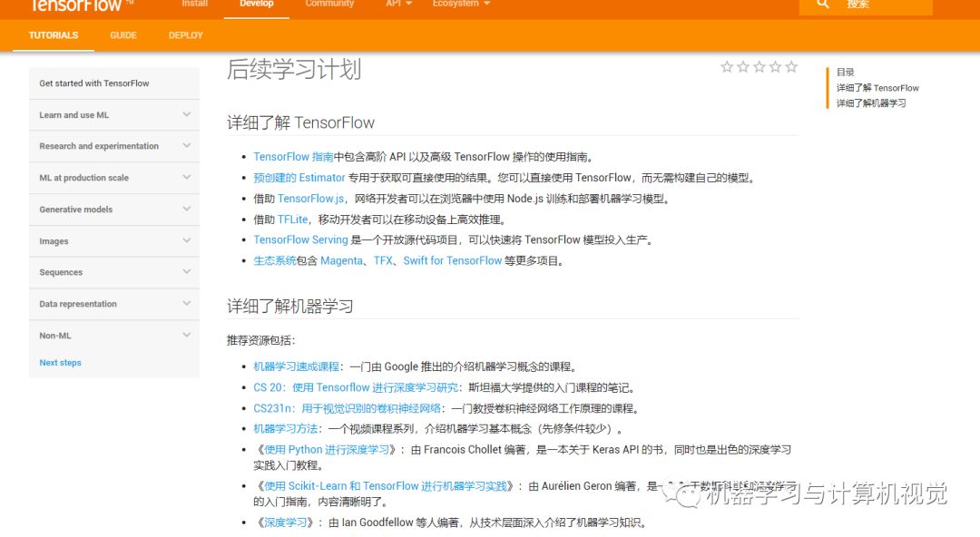Viewport: 980px width, 537px height.
Task: Open the TFX link
Action: pos(383,260)
